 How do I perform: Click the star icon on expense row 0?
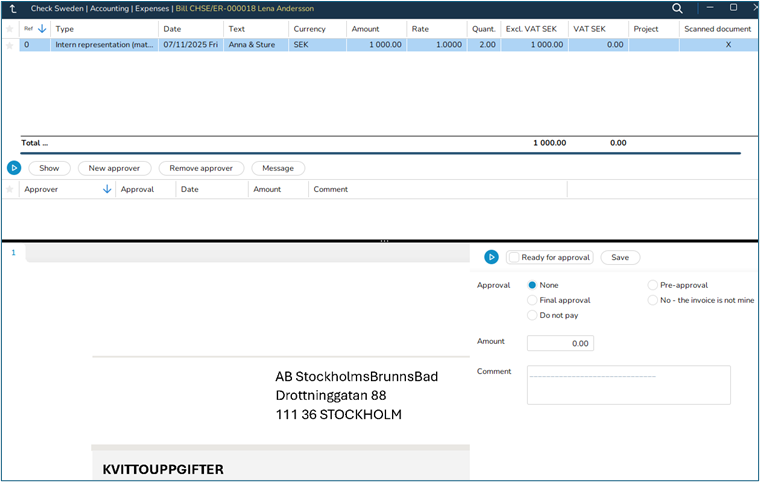click(x=10, y=45)
